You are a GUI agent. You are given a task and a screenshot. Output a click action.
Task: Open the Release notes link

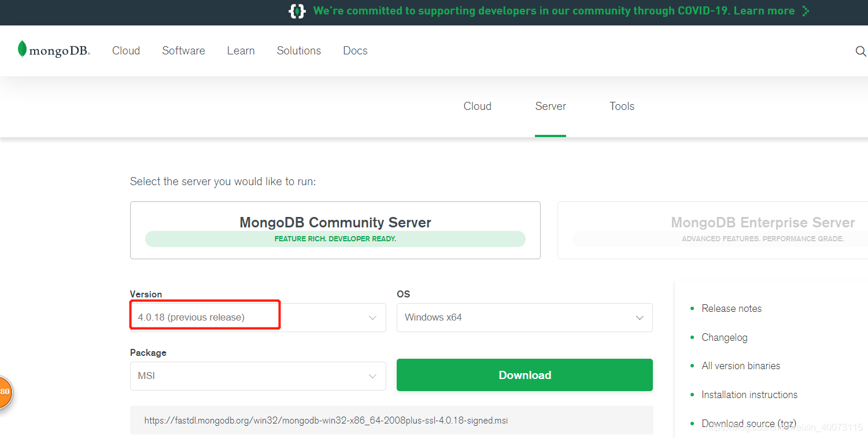[732, 308]
